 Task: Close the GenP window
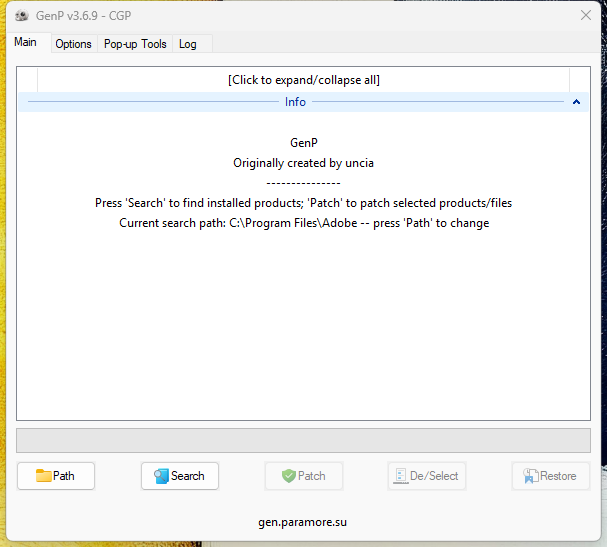(586, 15)
